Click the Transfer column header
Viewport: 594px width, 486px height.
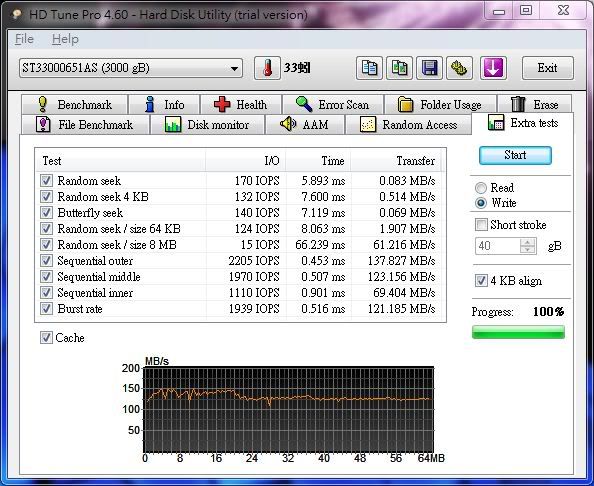coord(397,161)
